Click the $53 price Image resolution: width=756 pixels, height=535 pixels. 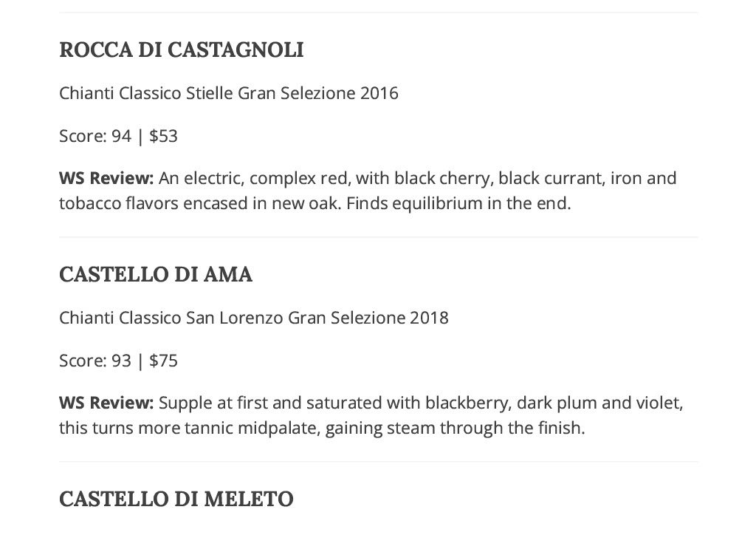tap(163, 136)
